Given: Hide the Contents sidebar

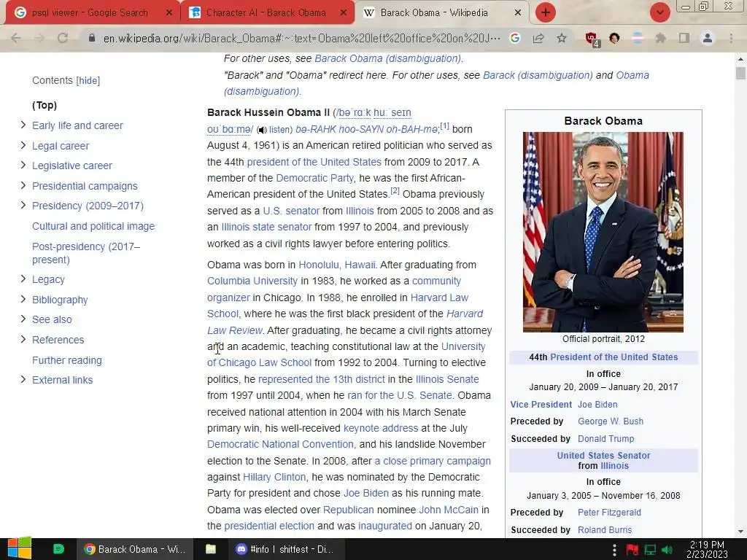Looking at the screenshot, I should click(88, 80).
